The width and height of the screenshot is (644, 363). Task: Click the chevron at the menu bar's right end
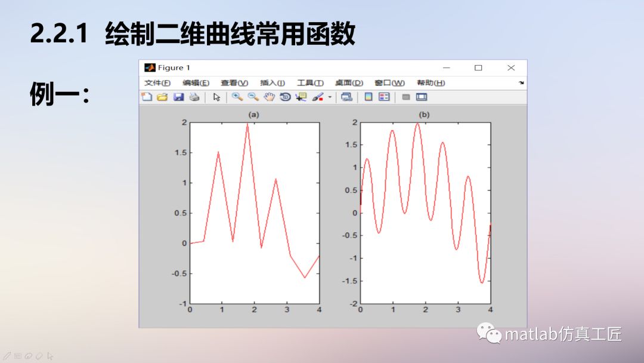521,83
